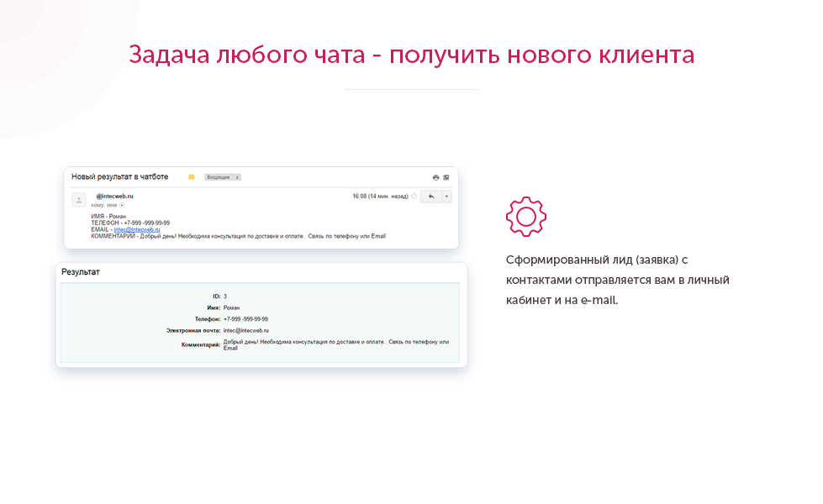Image resolution: width=823 pixels, height=504 pixels.
Task: Click the print icon in the email header
Action: coord(435,176)
